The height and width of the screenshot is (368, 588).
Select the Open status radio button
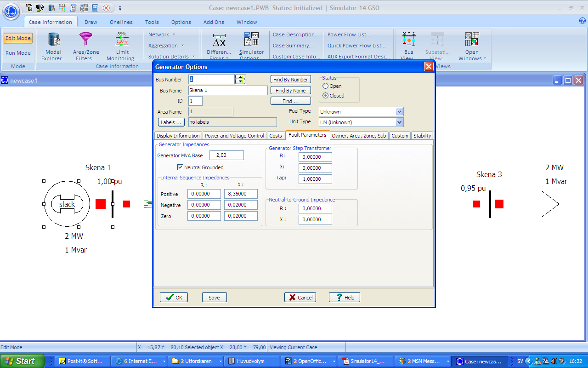point(326,86)
